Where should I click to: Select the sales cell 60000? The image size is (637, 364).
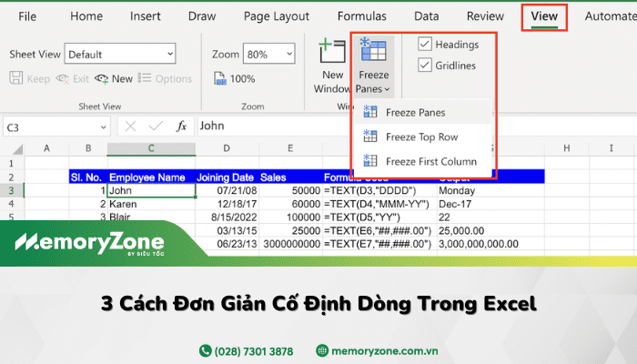click(x=290, y=204)
